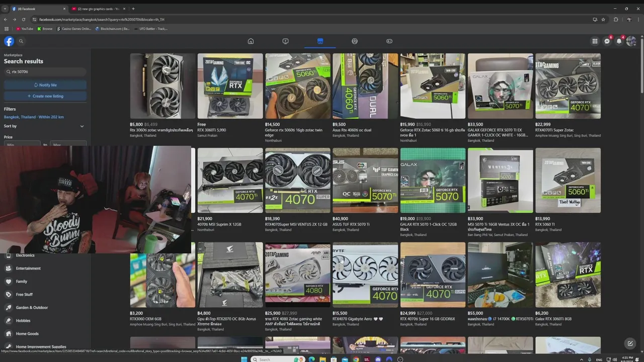Open the Video (Watch) tab icon

tap(285, 41)
